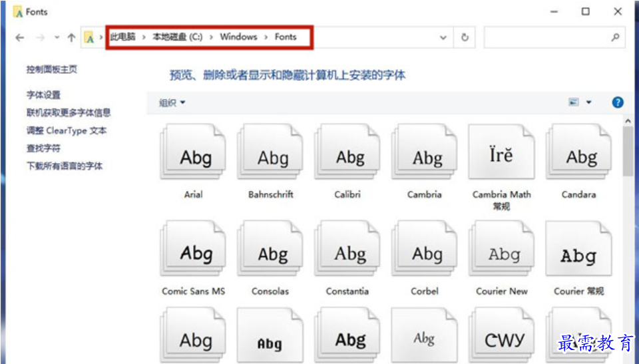Open the recent locations dropdown arrow

click(57, 37)
